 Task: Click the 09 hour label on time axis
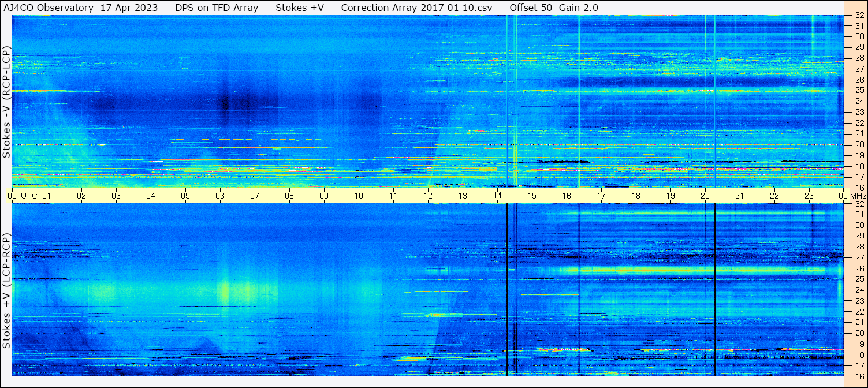(x=324, y=196)
